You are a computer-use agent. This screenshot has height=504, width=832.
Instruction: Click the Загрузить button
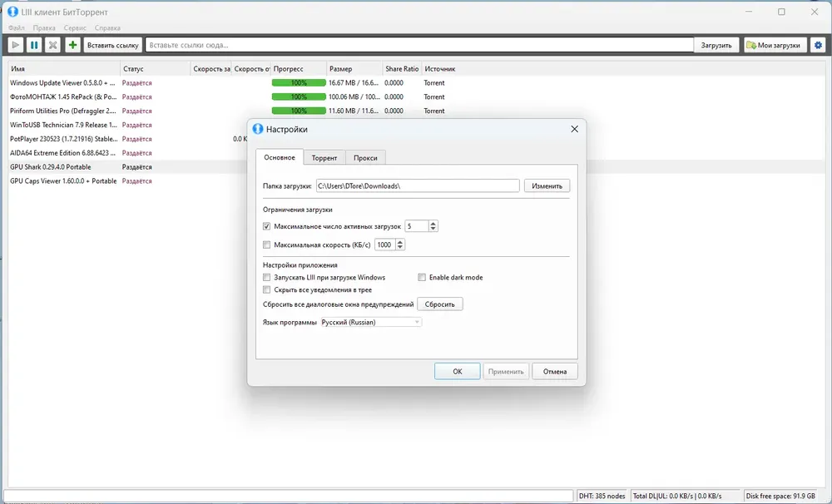(716, 45)
